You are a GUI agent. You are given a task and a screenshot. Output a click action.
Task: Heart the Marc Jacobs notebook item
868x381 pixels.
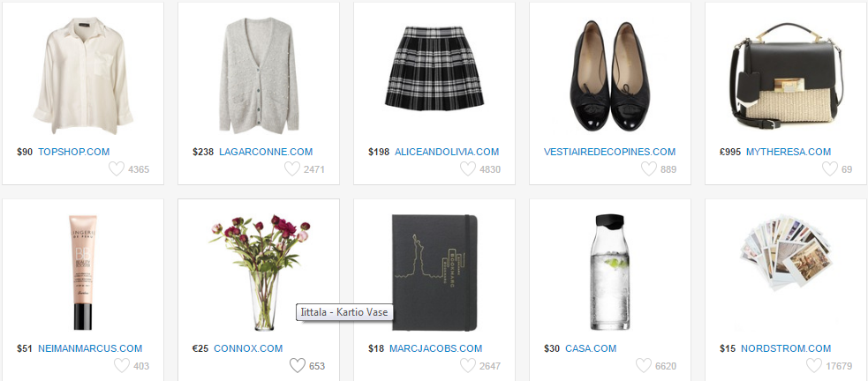pyautogui.click(x=468, y=365)
